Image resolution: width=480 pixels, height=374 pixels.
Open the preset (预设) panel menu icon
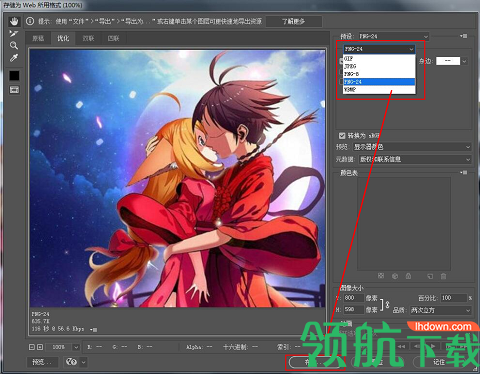[464, 36]
